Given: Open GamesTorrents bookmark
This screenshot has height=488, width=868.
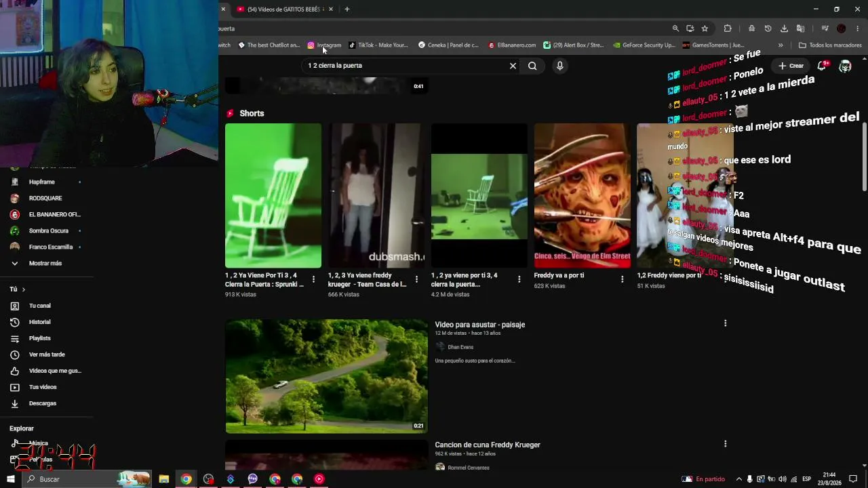Looking at the screenshot, I should [713, 45].
